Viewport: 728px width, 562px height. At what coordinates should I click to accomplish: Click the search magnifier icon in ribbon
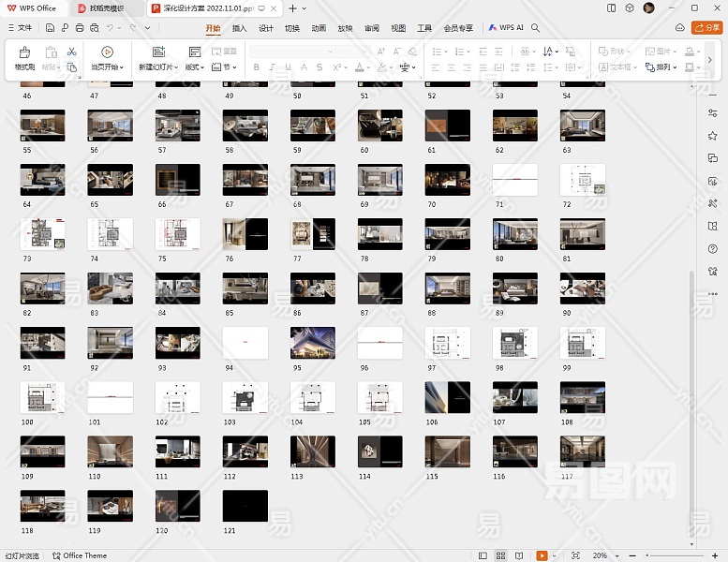[x=535, y=28]
